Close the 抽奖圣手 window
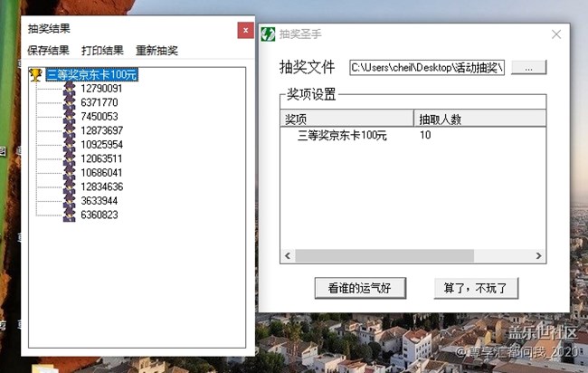This screenshot has height=373, width=588. [x=556, y=34]
